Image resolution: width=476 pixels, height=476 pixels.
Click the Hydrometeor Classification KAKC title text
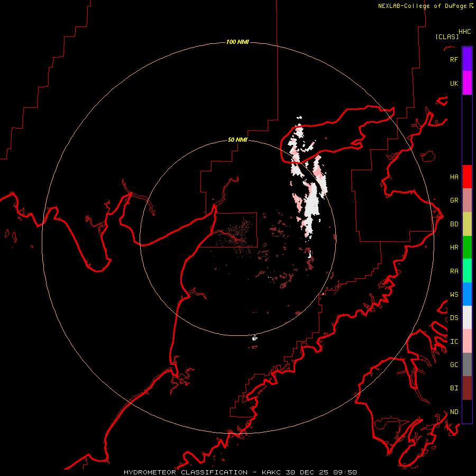pos(240,472)
